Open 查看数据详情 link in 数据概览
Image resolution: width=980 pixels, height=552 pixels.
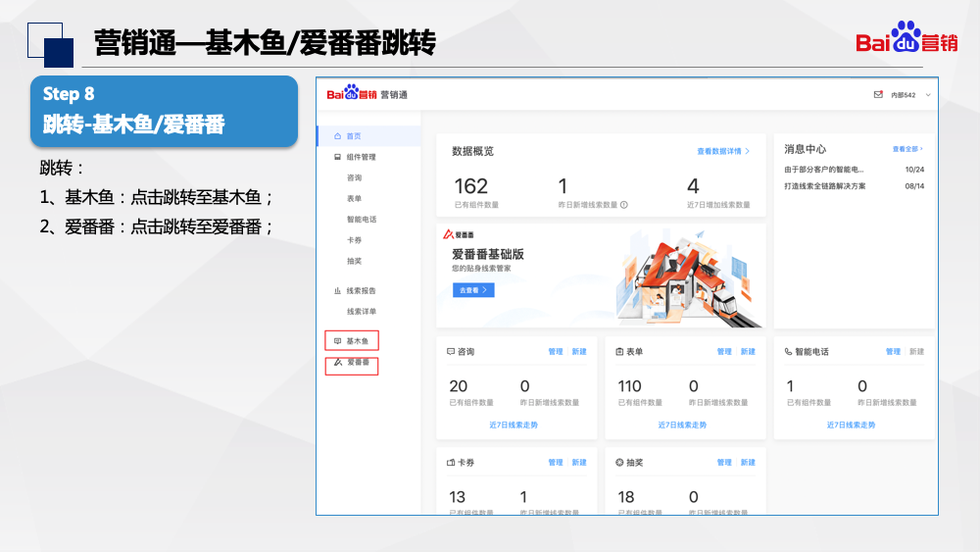[x=723, y=151]
